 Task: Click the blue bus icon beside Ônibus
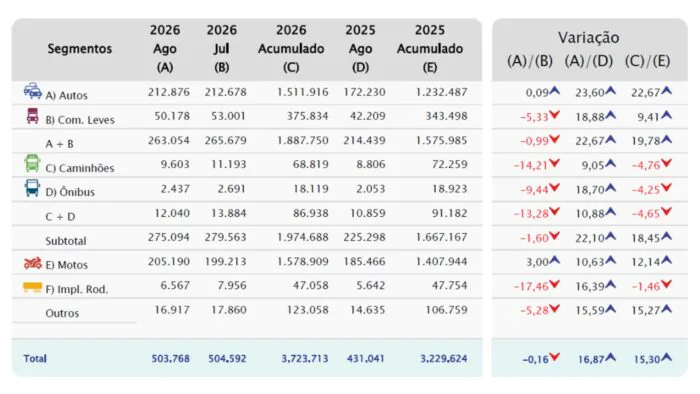32,188
